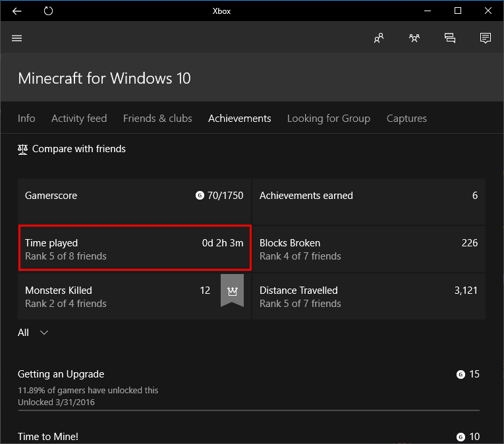Click G icon on Time to Mine!
Screen dimensions: 504x444
(x=461, y=437)
